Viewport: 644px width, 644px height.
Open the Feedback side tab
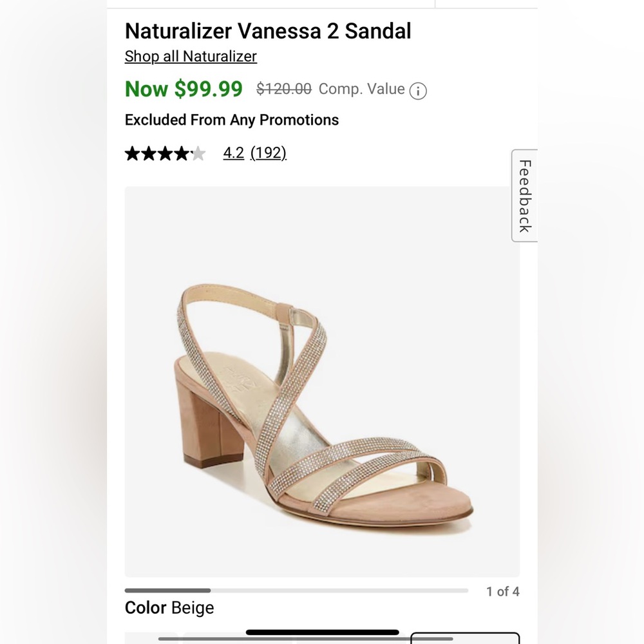click(x=524, y=194)
